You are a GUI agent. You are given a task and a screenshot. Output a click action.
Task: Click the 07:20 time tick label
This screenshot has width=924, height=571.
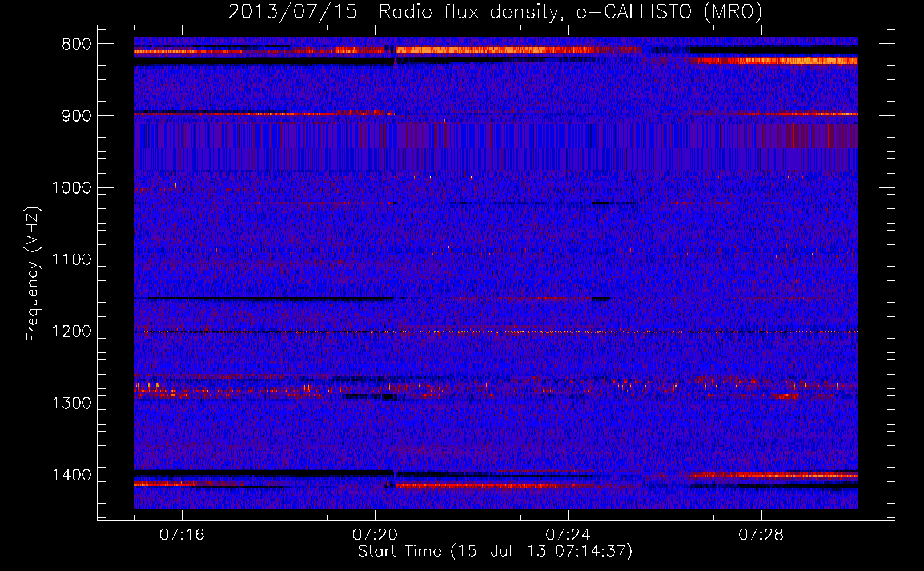(x=375, y=535)
